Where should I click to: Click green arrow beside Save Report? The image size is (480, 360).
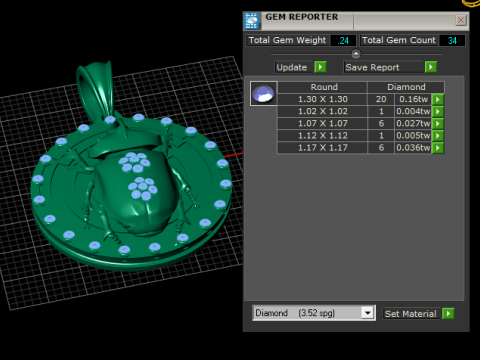431,67
